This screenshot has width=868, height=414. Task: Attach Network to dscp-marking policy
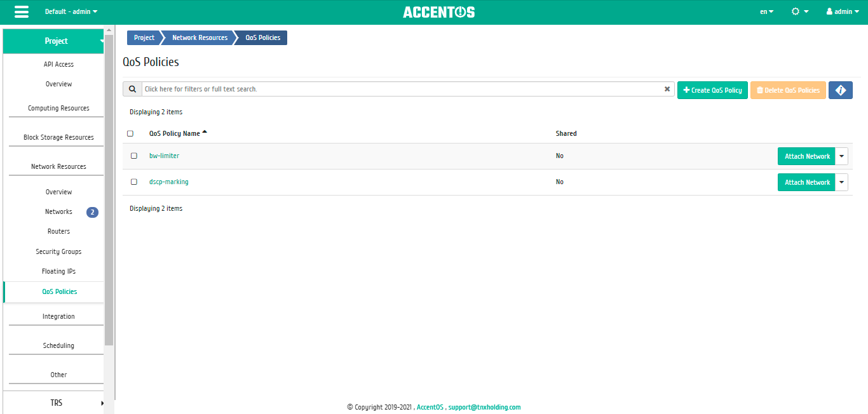(x=806, y=182)
